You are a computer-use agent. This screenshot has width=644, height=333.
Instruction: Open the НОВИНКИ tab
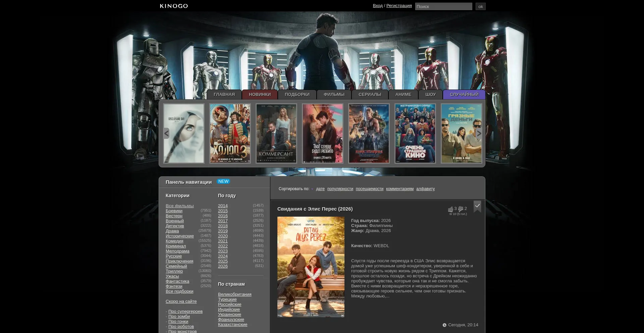(260, 95)
